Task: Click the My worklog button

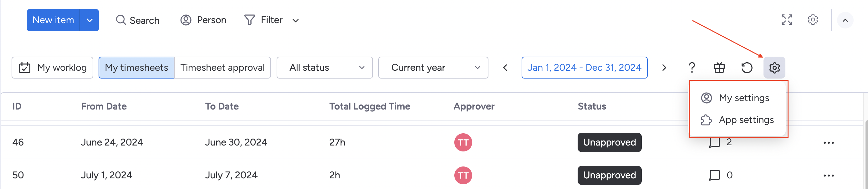Action: [53, 68]
